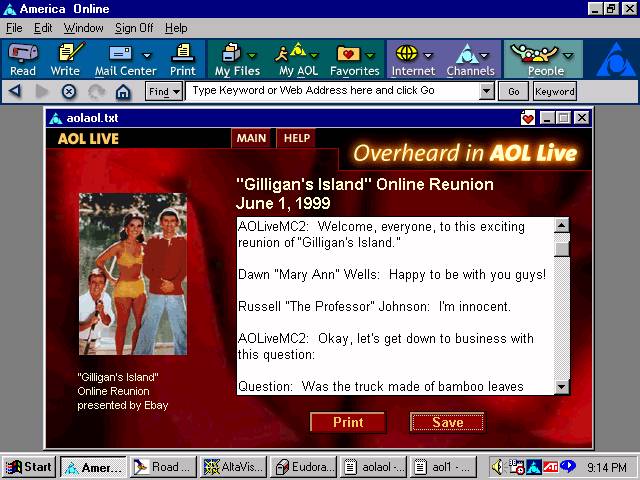Click the volume speaker tray icon
The height and width of the screenshot is (480, 640).
point(497,467)
